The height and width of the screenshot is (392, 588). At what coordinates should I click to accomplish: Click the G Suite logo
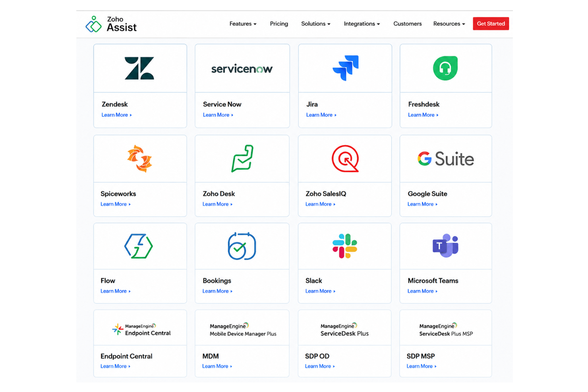446,159
